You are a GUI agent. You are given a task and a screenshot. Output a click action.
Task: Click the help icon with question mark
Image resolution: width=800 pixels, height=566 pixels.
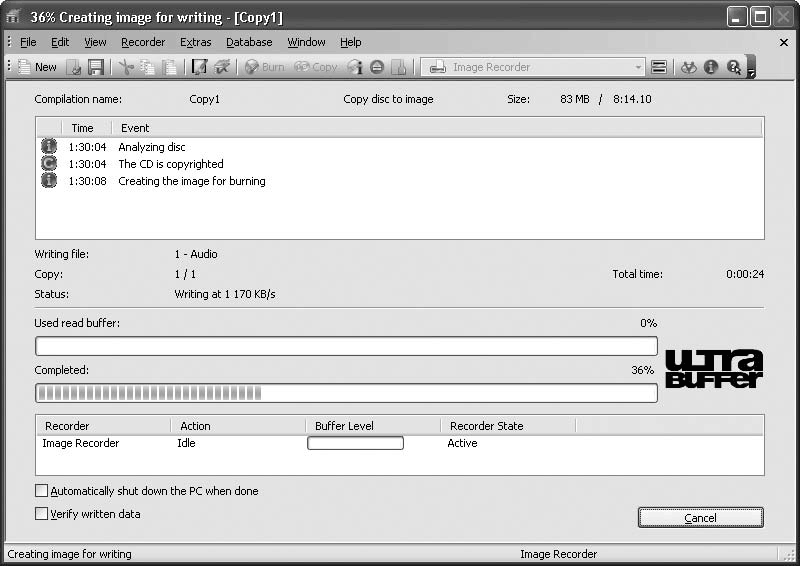click(x=734, y=67)
